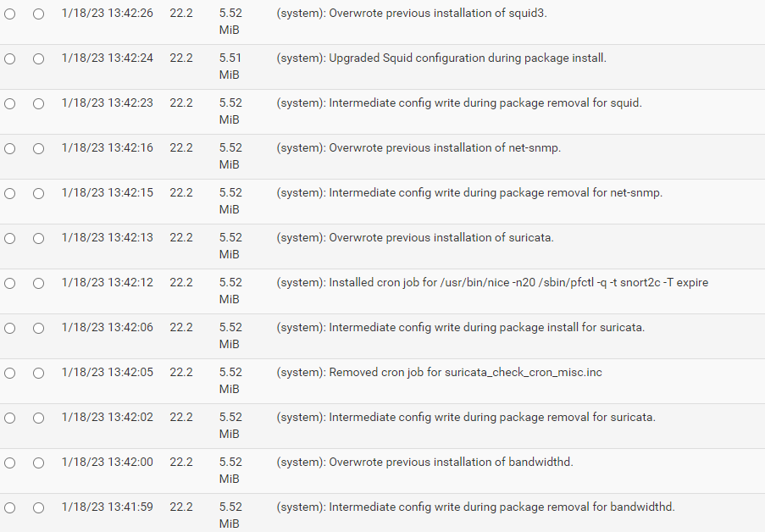Click the timestamp 1/18/23 13:42:24

click(x=108, y=58)
